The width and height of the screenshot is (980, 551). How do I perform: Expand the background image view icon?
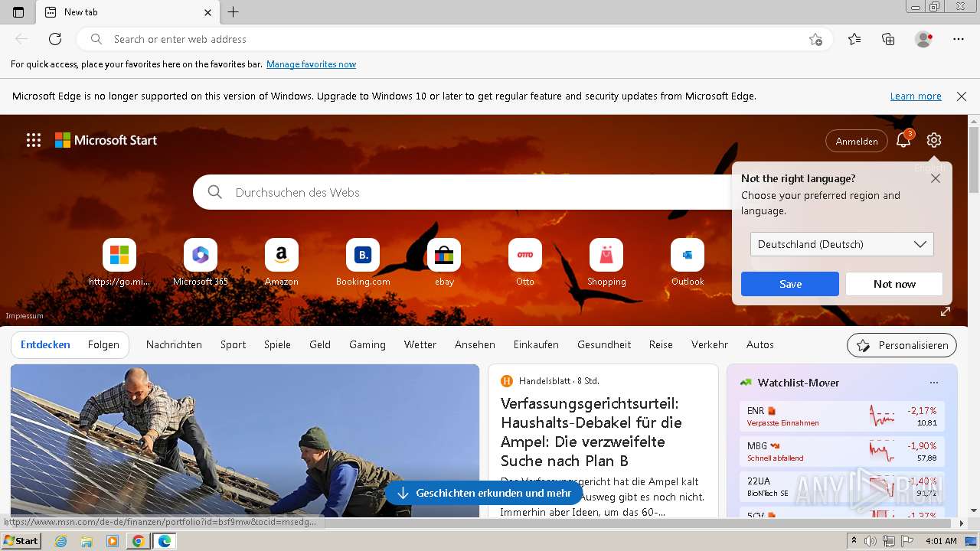946,311
